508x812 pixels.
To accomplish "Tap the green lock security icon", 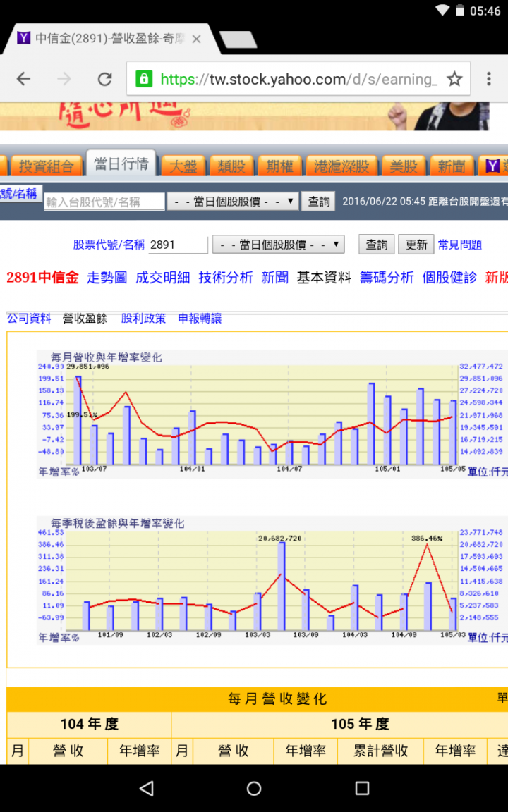I will coord(144,79).
